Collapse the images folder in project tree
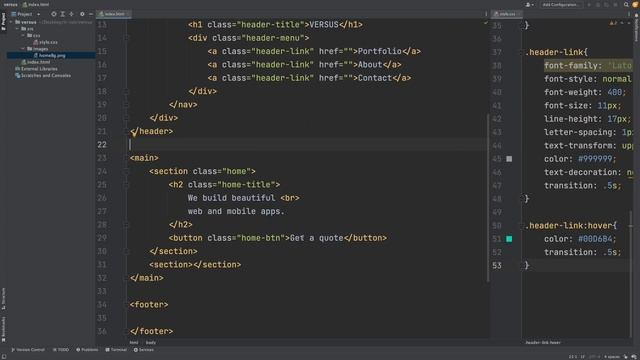Image resolution: width=640 pixels, height=360 pixels. pyautogui.click(x=23, y=49)
